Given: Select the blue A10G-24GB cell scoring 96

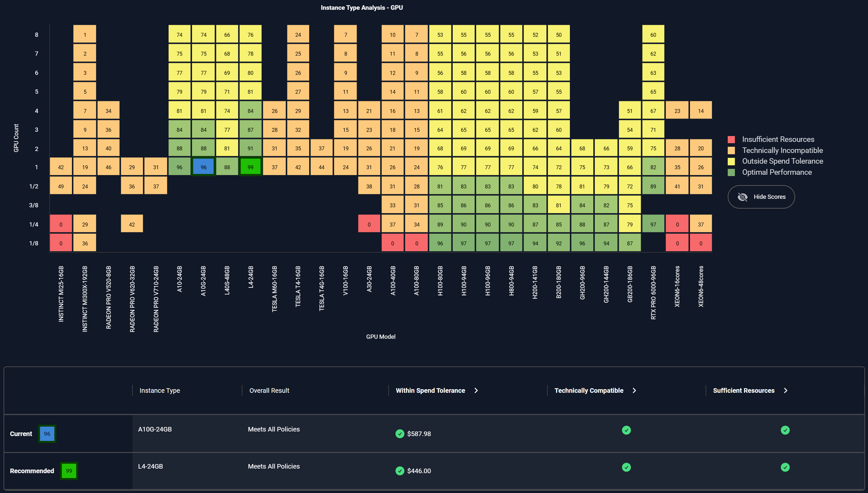Looking at the screenshot, I should (x=203, y=167).
